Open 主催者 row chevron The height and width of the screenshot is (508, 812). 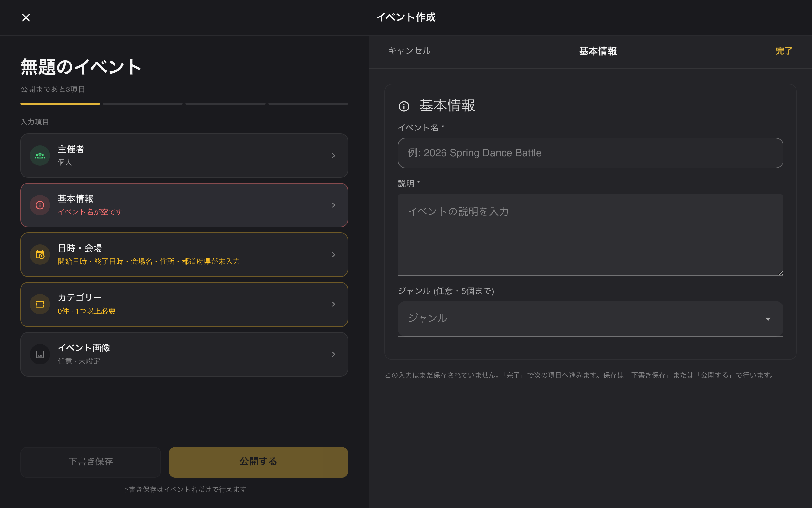tap(334, 156)
